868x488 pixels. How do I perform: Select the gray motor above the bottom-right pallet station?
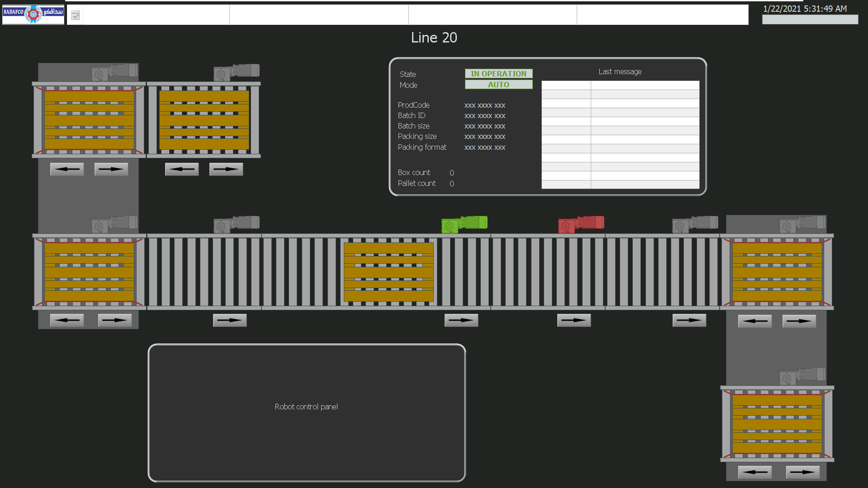point(802,376)
